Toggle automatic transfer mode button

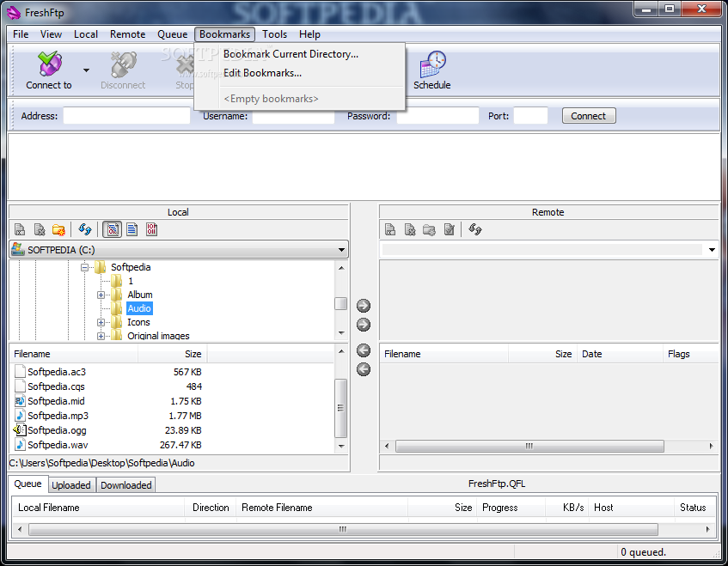tap(113, 229)
